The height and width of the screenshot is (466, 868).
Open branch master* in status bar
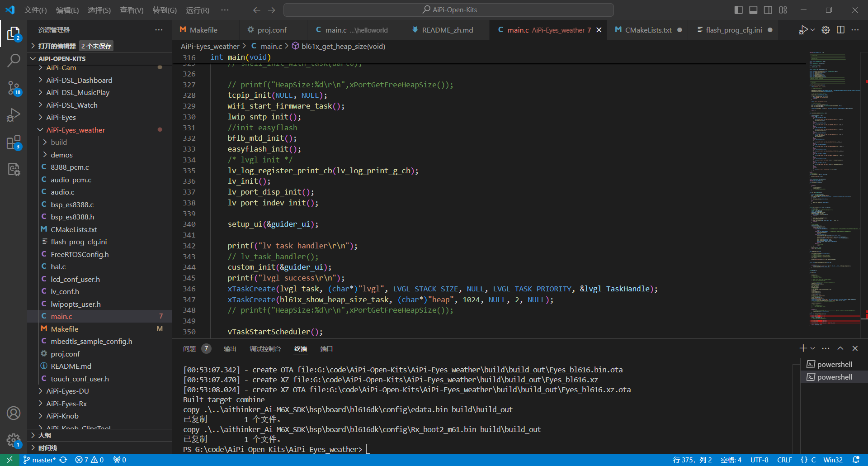click(39, 460)
